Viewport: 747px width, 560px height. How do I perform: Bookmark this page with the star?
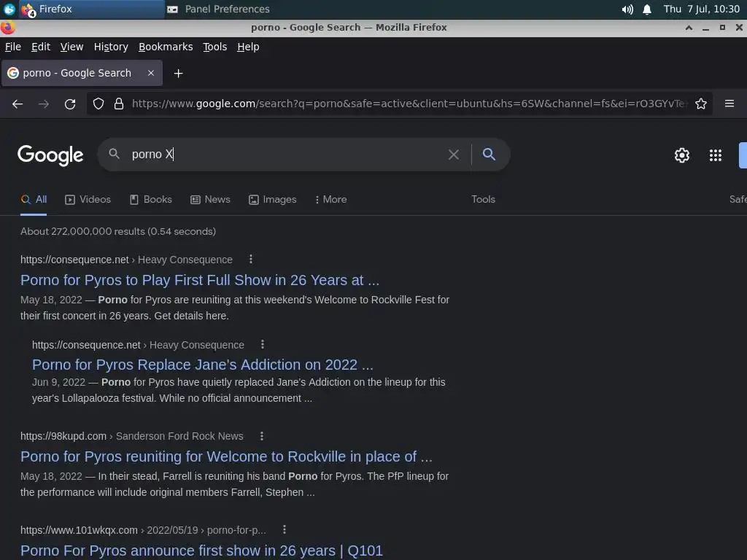coord(701,104)
